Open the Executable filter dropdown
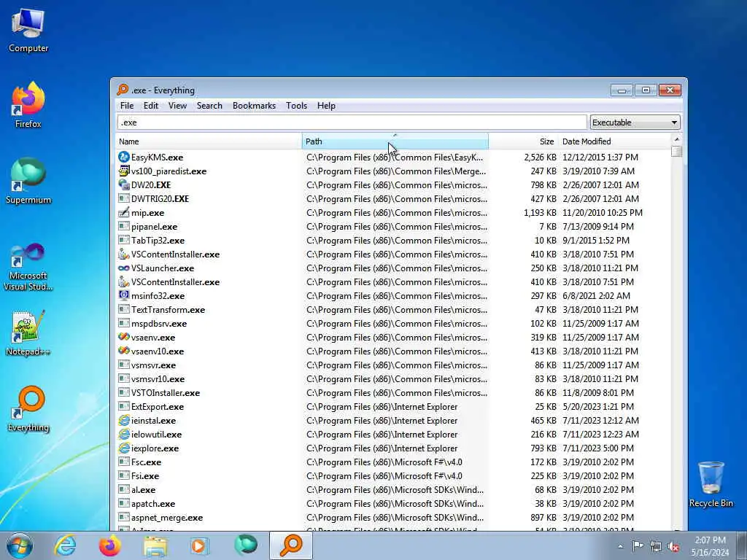This screenshot has height=560, width=747. tap(635, 122)
